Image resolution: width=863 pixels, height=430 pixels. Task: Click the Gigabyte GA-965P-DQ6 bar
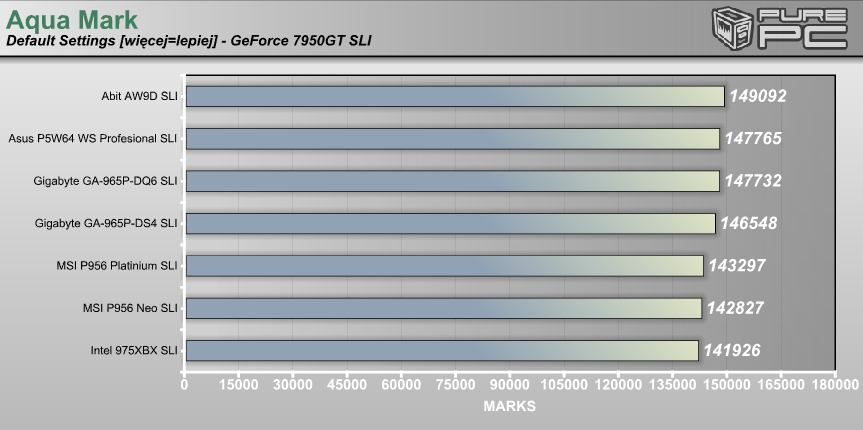(x=453, y=181)
